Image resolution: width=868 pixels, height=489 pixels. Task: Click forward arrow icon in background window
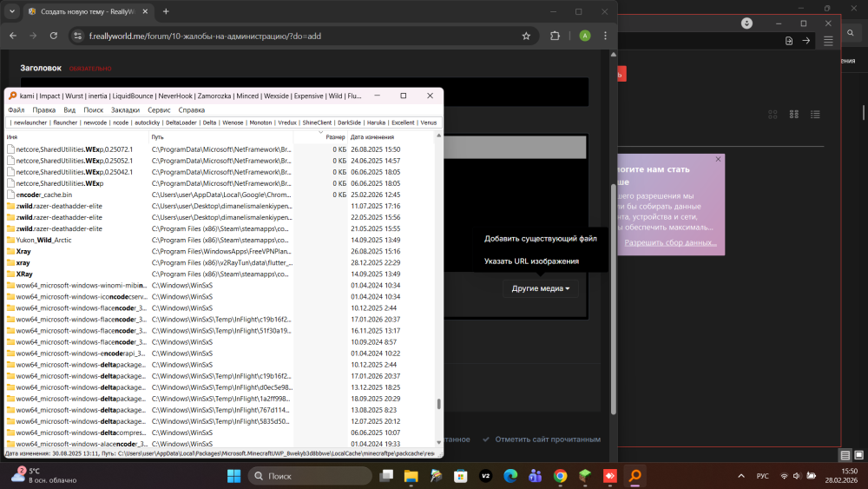(x=806, y=41)
